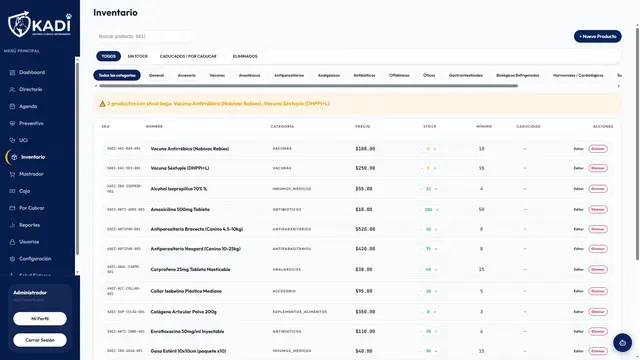Eliminar Carprofeno 25mg Tableta Masticable
Viewport: 640px width, 360px height.
click(x=598, y=270)
